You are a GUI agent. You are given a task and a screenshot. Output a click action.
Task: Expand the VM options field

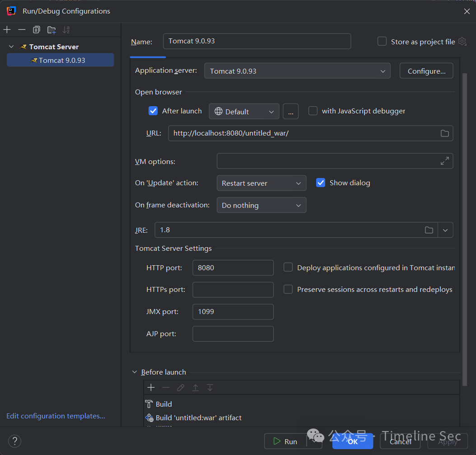click(444, 161)
